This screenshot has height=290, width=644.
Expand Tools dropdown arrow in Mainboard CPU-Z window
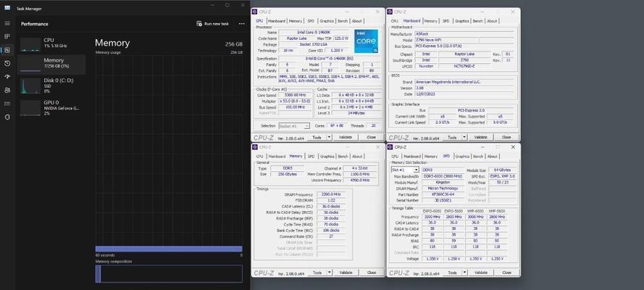point(464,137)
